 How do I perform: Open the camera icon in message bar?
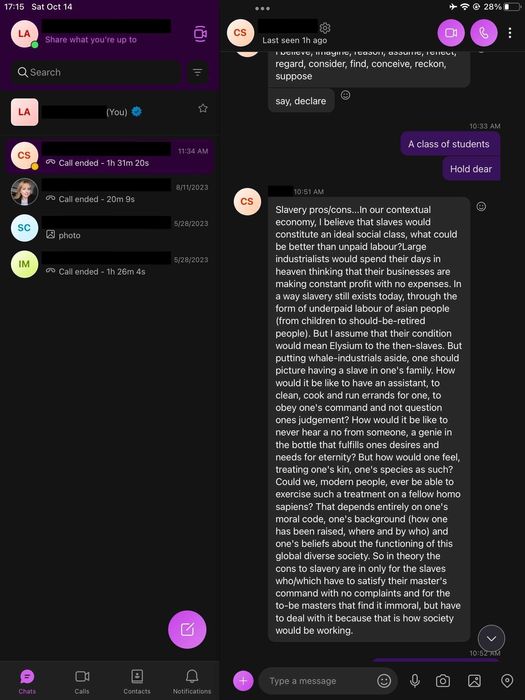point(443,680)
